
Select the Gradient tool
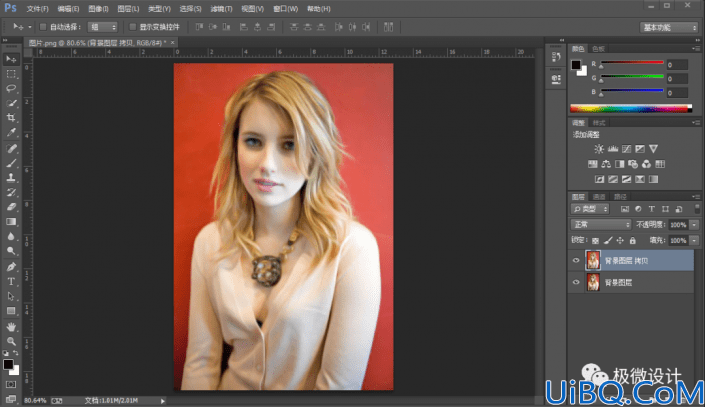click(x=11, y=222)
